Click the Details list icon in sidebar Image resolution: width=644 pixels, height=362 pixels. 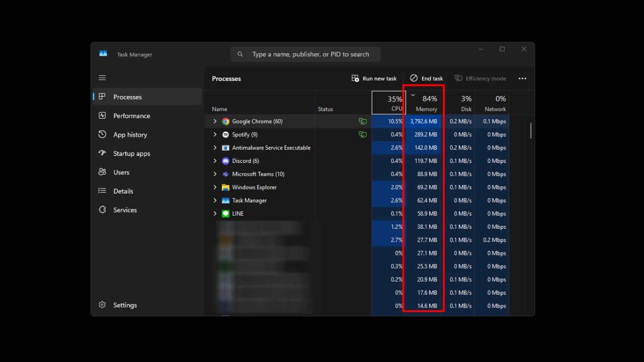click(102, 191)
